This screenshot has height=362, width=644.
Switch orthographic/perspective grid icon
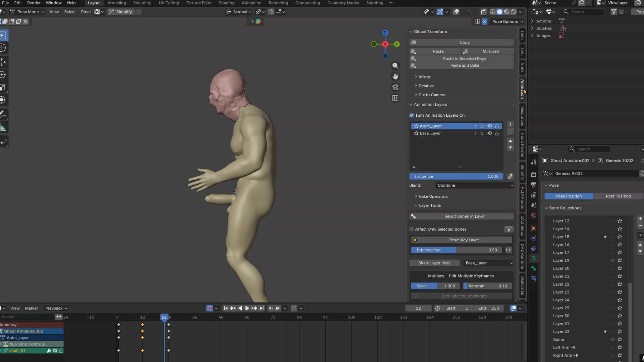395,98
